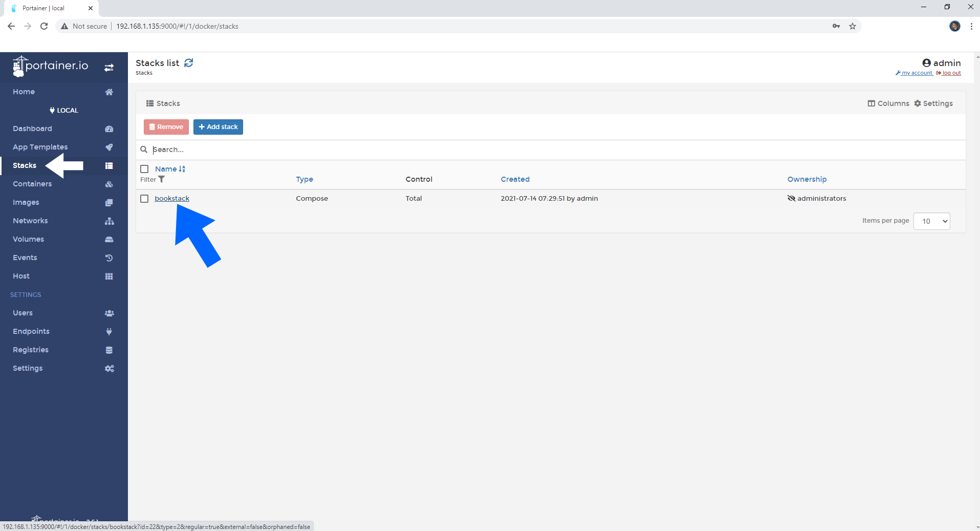Open the table Settings gear
The width and height of the screenshot is (980, 531).
933,103
